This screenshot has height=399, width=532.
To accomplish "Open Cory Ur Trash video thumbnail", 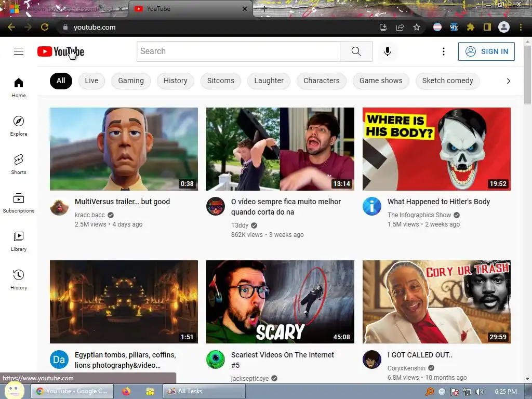I will pos(436,302).
